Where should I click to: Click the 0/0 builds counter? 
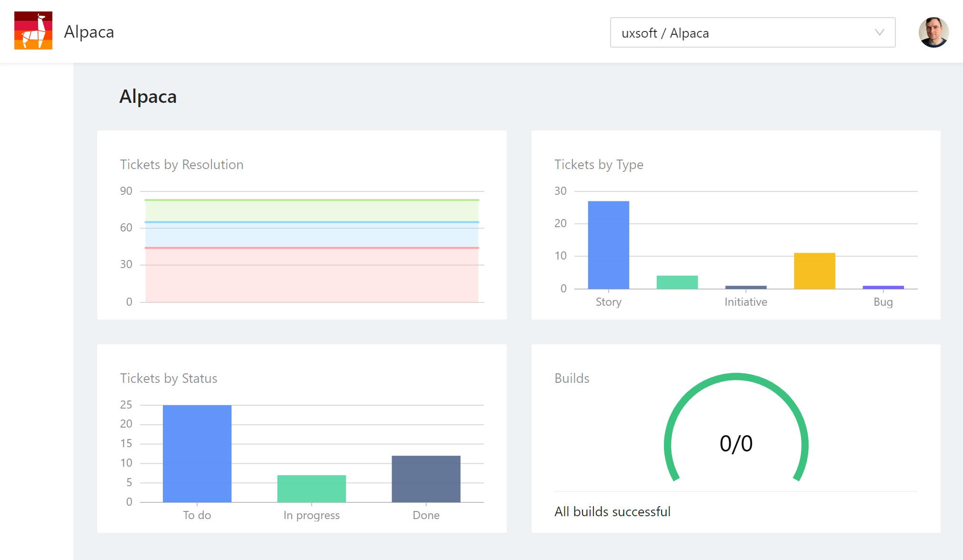pyautogui.click(x=736, y=444)
